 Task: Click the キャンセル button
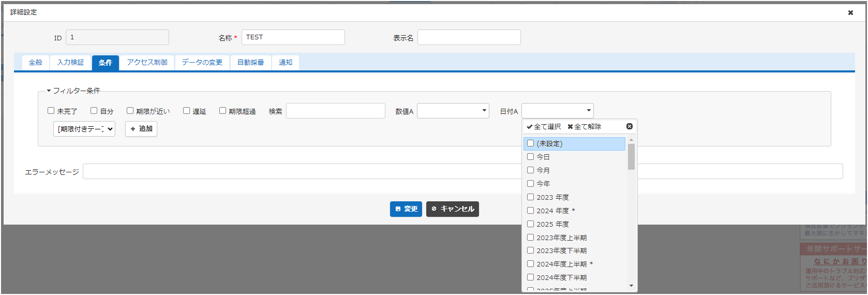click(453, 209)
